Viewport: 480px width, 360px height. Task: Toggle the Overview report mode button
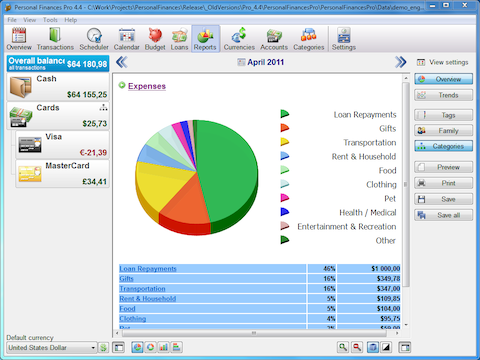(443, 79)
